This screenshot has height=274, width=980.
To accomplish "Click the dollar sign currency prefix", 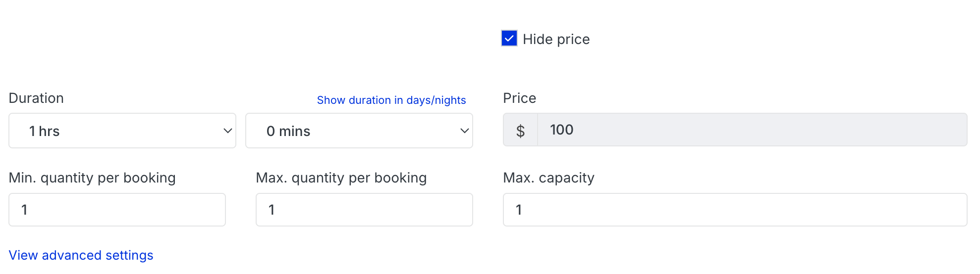I will pyautogui.click(x=520, y=130).
